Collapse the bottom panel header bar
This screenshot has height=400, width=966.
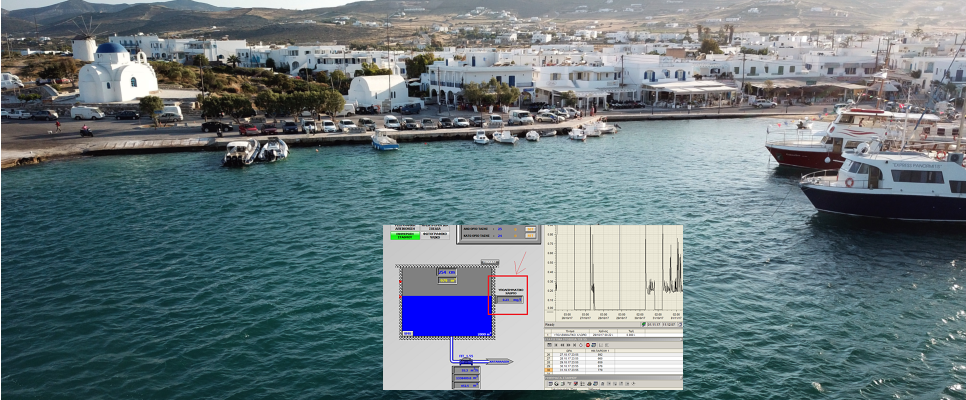point(679,378)
